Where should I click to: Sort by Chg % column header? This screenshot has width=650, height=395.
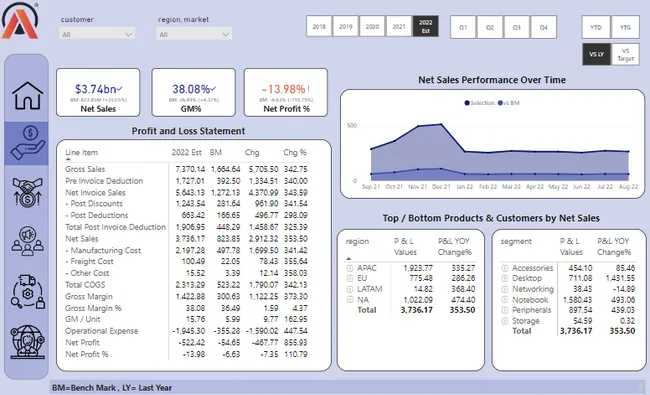pos(295,153)
